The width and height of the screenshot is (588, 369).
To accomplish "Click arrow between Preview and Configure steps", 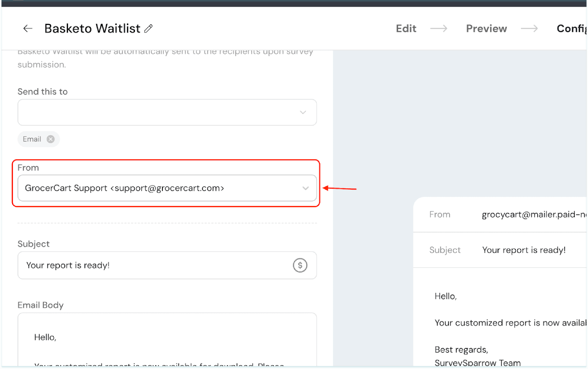I will pyautogui.click(x=529, y=29).
